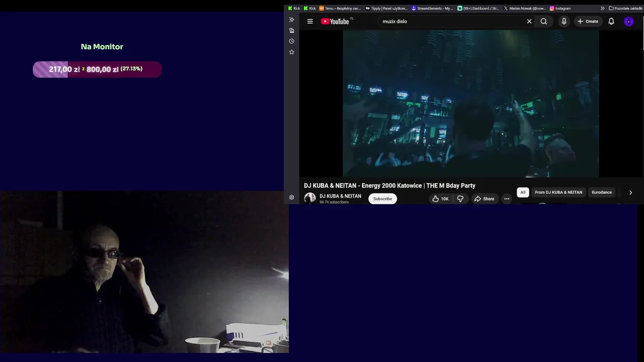Open the Temu bookmark
This screenshot has width=644, height=362.
coord(340,8)
